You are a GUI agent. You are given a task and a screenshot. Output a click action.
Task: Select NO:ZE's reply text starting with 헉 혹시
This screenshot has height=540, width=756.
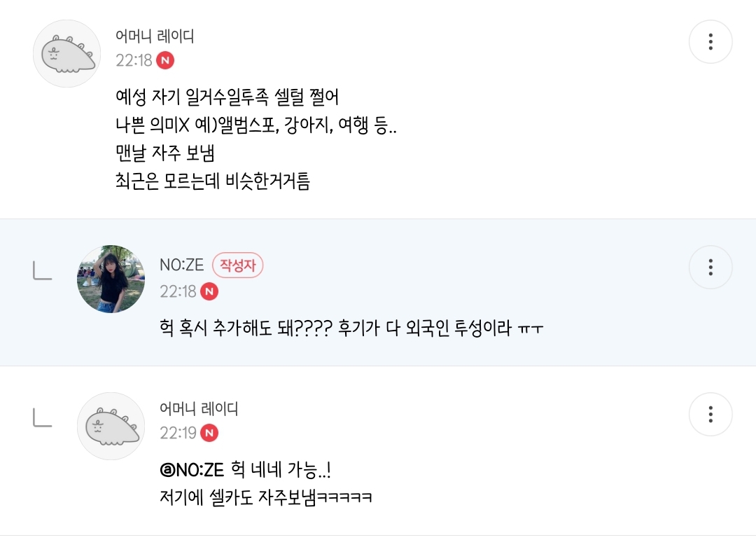pyautogui.click(x=351, y=328)
